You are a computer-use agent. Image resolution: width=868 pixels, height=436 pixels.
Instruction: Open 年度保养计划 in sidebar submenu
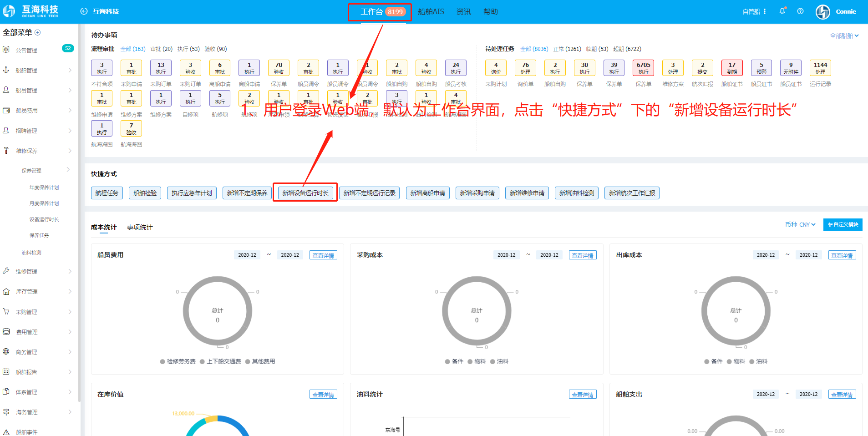pos(44,188)
